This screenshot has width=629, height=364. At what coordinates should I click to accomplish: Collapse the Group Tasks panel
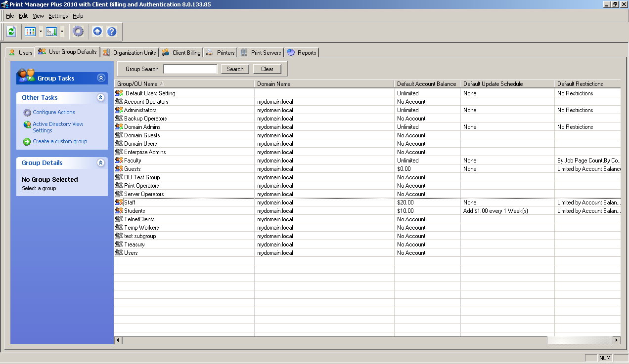tap(101, 78)
